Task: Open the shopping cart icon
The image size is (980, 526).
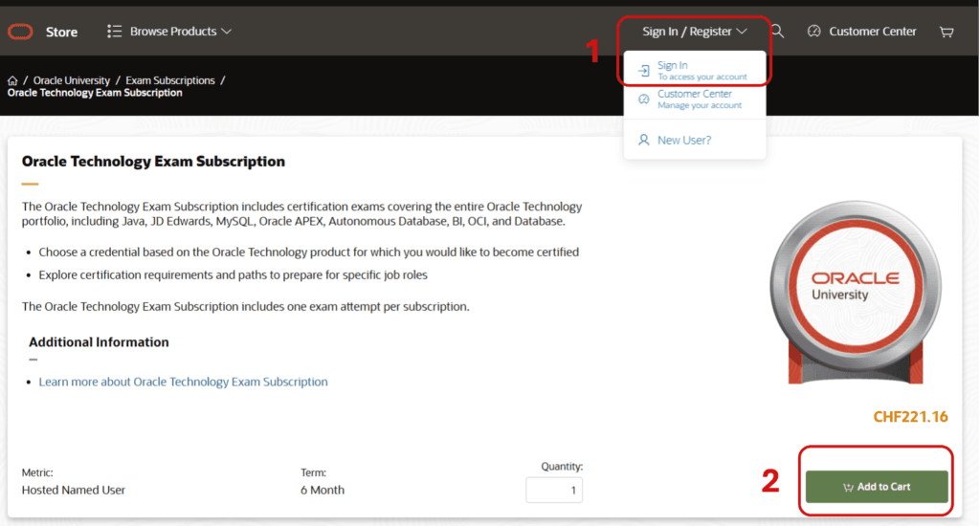Action: 947,32
